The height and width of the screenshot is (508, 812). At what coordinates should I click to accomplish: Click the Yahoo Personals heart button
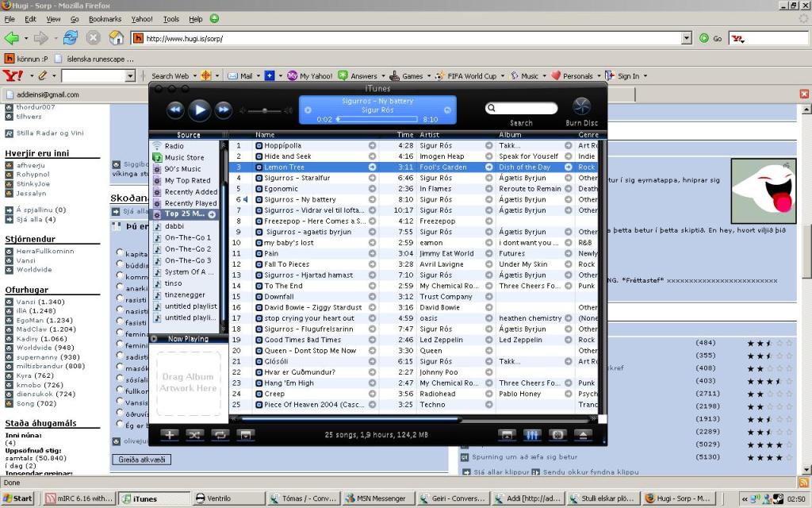point(573,75)
